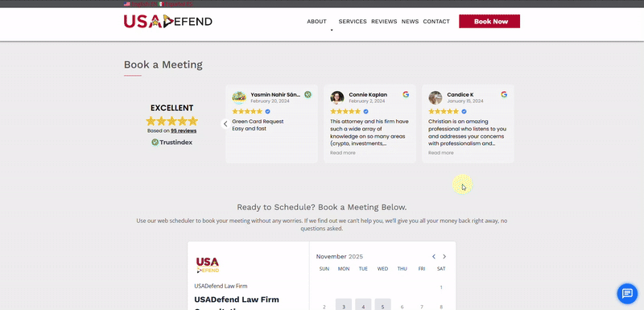Click the red Book Now button

pos(489,22)
